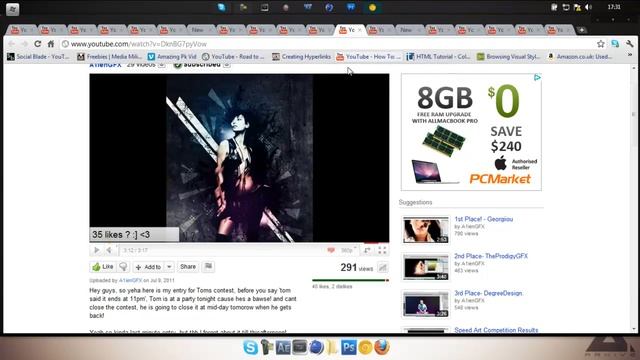Toggle the expand player size icon
Screen dimensions: 640x360
(x=367, y=250)
